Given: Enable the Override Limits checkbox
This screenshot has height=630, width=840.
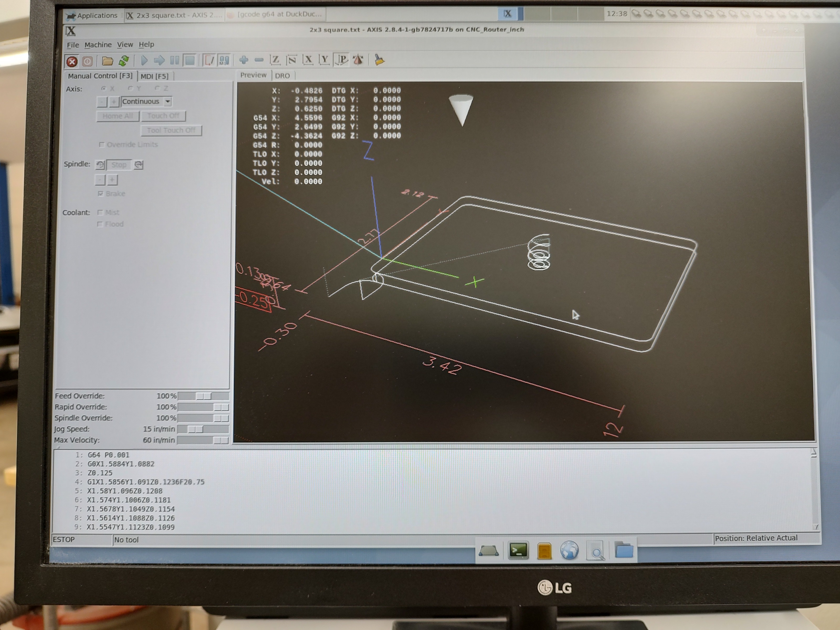Looking at the screenshot, I should pyautogui.click(x=101, y=145).
